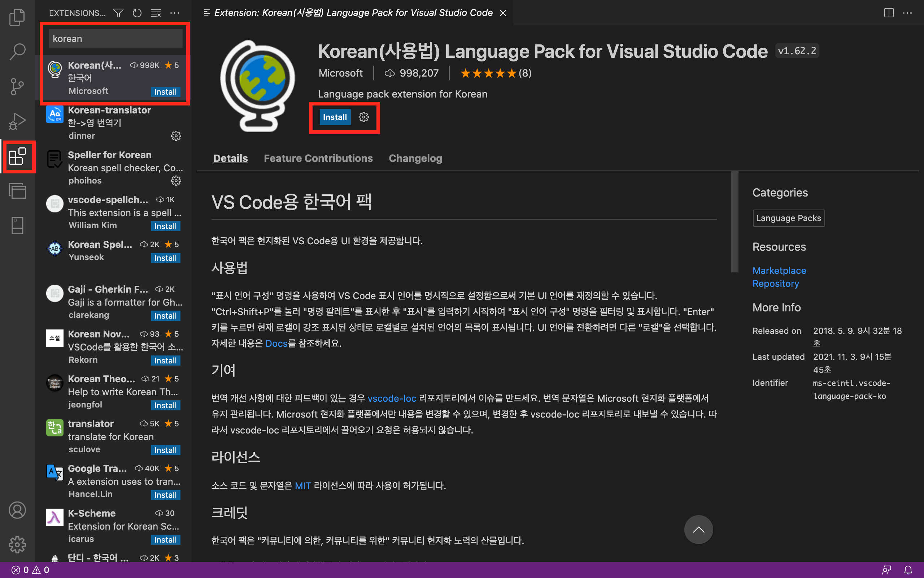The height and width of the screenshot is (578, 924).
Task: Install Google Tra extension by Hancel.Lin
Action: point(165,495)
